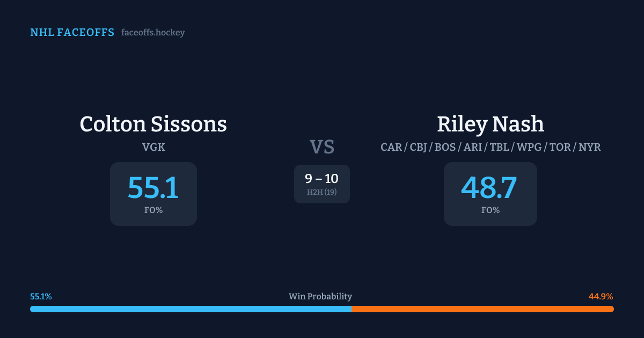
Task: Open the faceoffs.hockey site link
Action: [x=153, y=33]
